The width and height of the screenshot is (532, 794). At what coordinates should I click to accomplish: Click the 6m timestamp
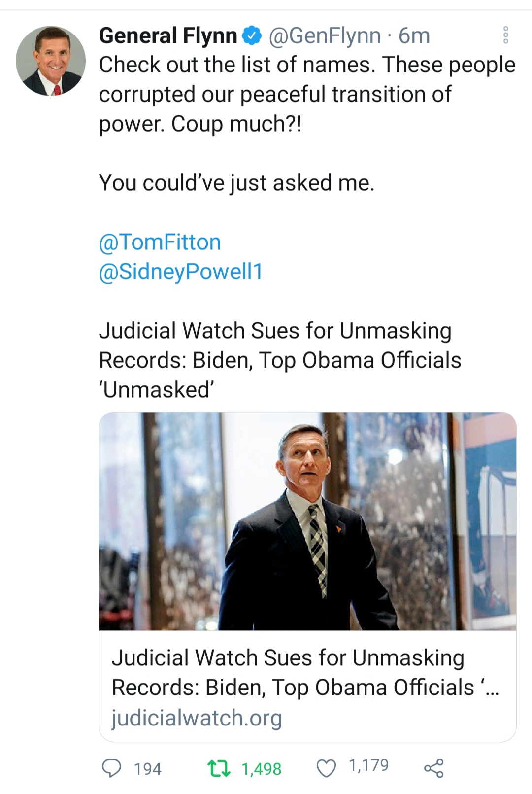pyautogui.click(x=414, y=35)
